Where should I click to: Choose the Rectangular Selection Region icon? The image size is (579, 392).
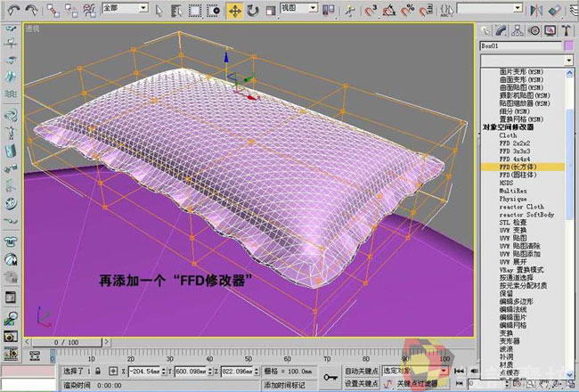tap(195, 11)
